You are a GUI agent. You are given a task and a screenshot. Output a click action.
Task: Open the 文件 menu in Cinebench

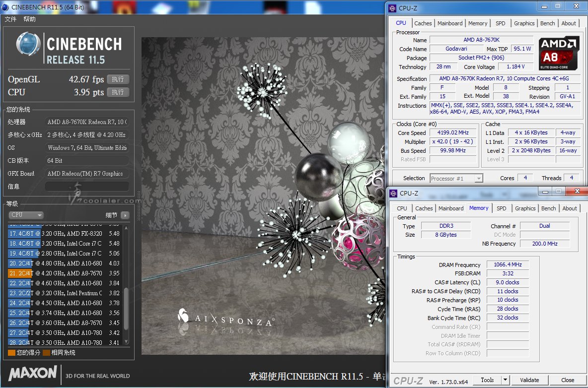point(10,19)
